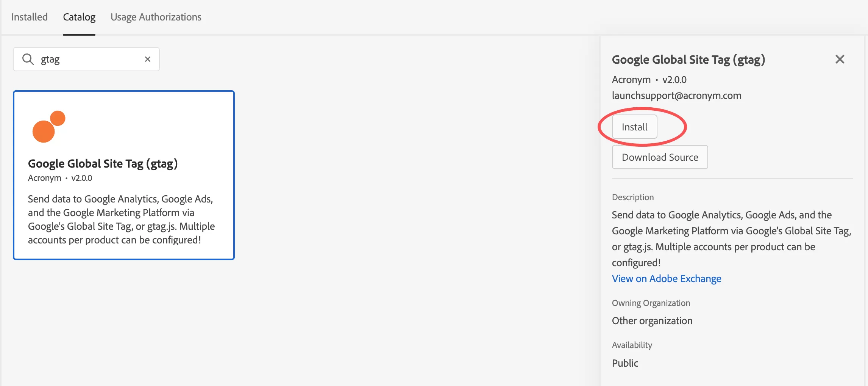Click the card description text

click(x=121, y=220)
